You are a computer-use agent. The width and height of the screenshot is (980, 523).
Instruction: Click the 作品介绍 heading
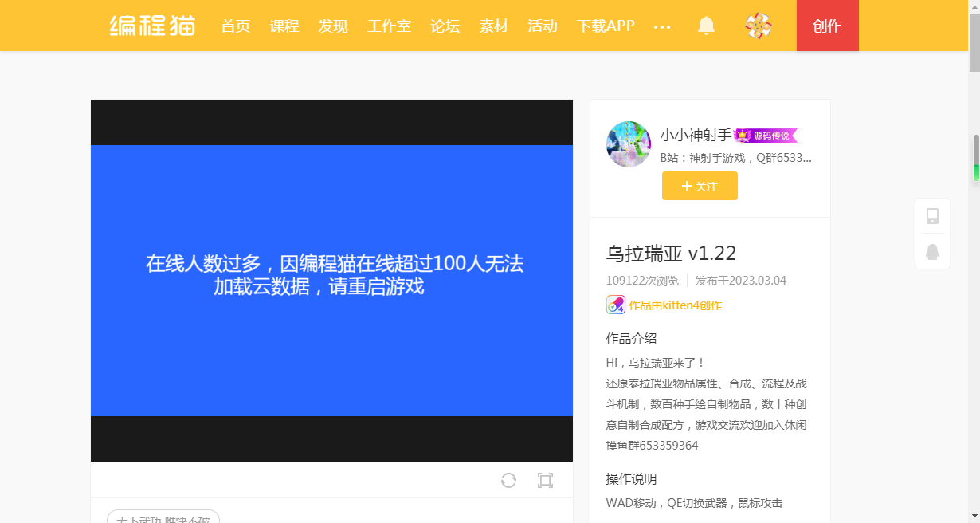tap(631, 338)
